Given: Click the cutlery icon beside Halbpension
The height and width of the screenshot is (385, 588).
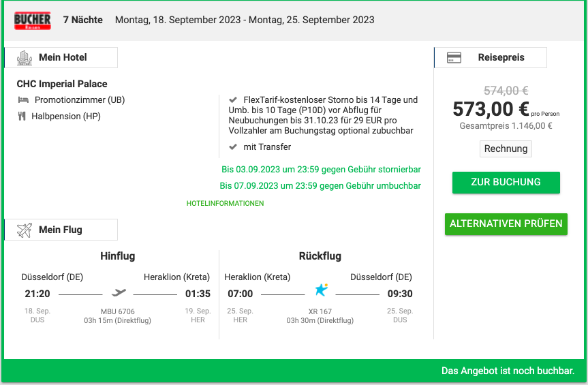Looking at the screenshot, I should [x=22, y=117].
